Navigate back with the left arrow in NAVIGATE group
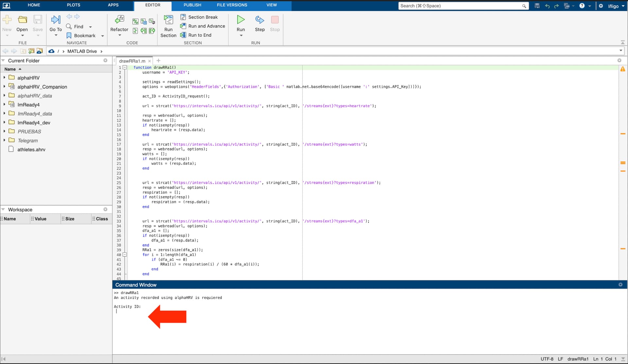This screenshot has height=364, width=628. tap(69, 17)
